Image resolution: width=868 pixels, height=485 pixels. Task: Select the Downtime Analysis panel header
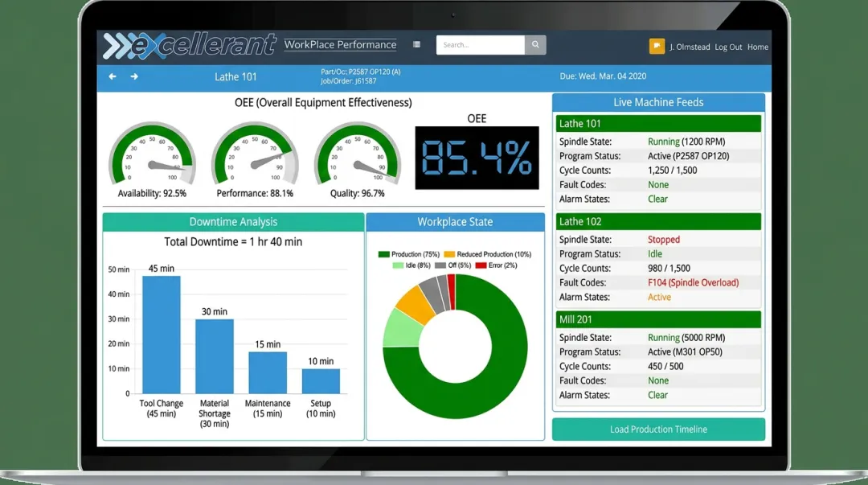click(233, 222)
